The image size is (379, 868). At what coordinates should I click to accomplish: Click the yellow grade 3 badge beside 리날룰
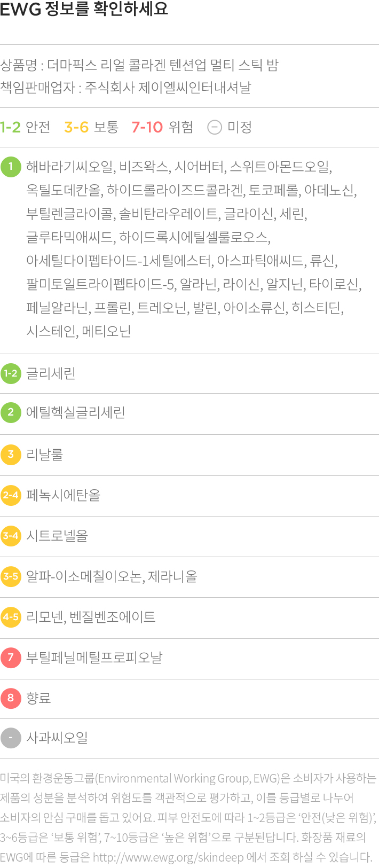click(11, 454)
